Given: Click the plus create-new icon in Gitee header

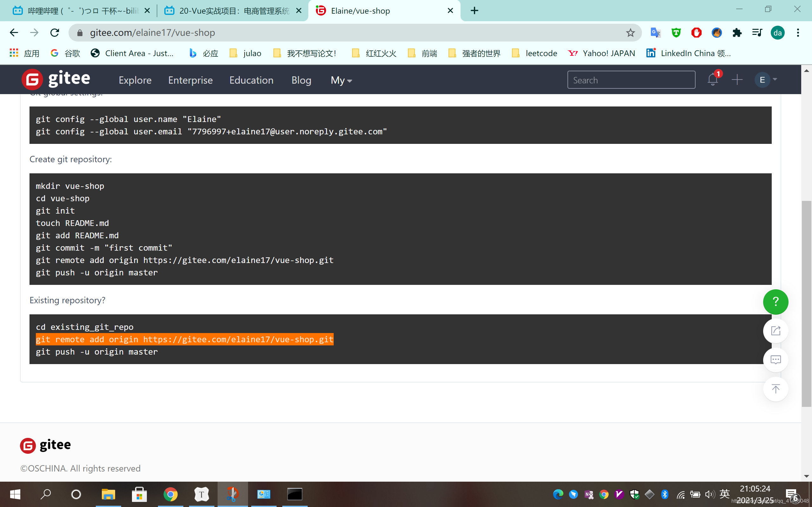Looking at the screenshot, I should tap(737, 80).
